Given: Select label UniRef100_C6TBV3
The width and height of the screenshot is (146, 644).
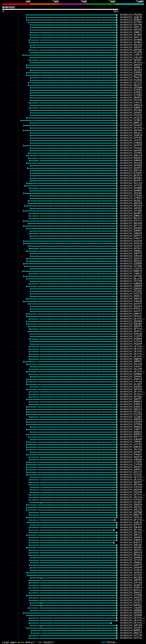Looking at the screenshot, I should [x=131, y=120].
